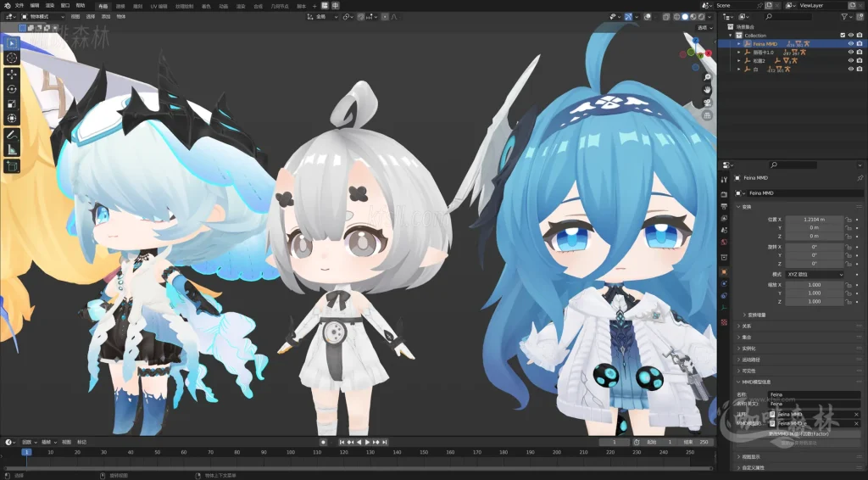Open the 编辑 Edit menu
Viewport: 868px width, 480px height.
coord(35,6)
